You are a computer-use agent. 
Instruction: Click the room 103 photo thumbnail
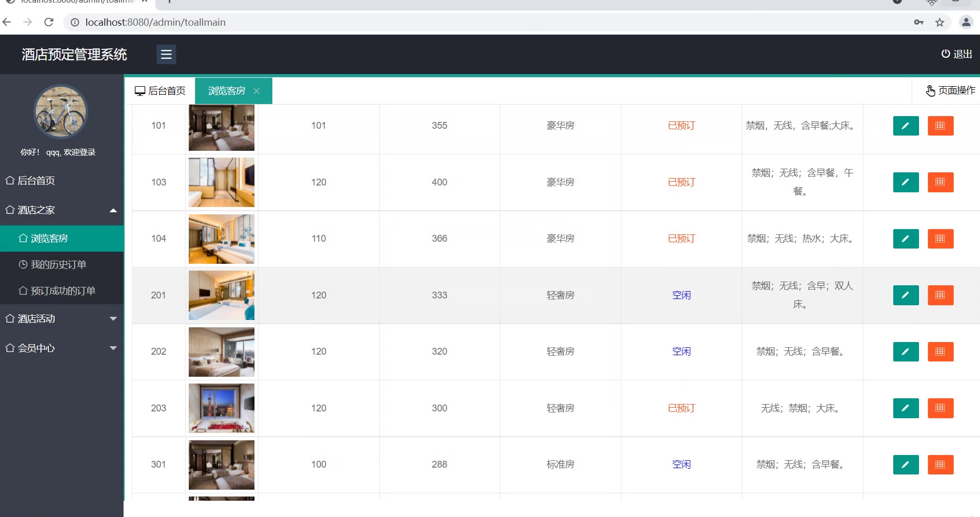pyautogui.click(x=221, y=182)
